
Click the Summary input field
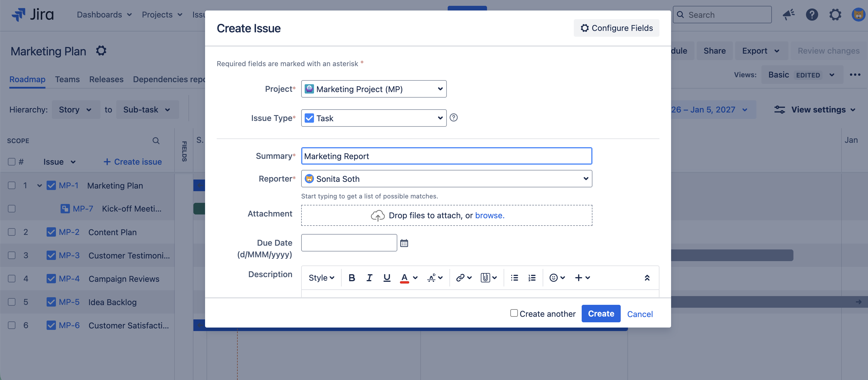coord(447,156)
